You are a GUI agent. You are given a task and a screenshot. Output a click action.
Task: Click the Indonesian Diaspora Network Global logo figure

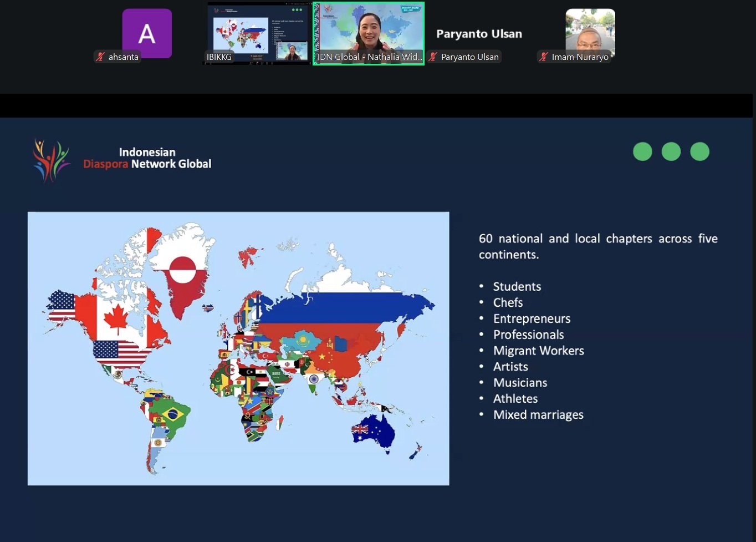tap(52, 160)
